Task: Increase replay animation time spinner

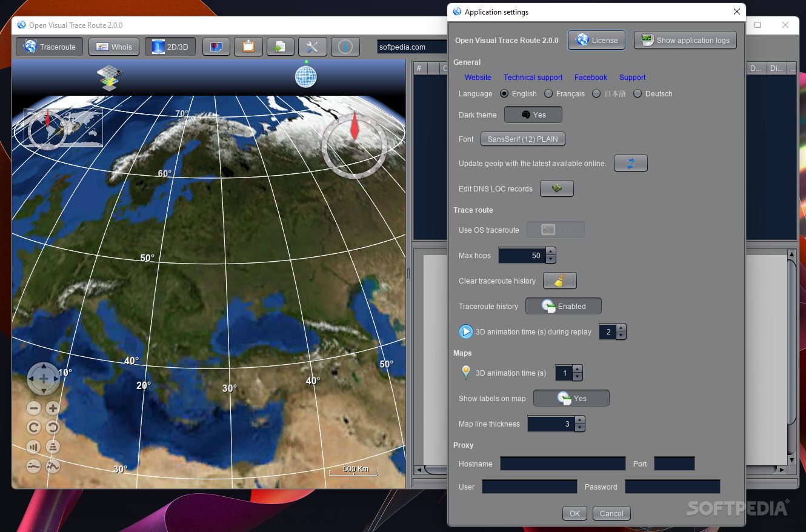Action: (x=621, y=328)
